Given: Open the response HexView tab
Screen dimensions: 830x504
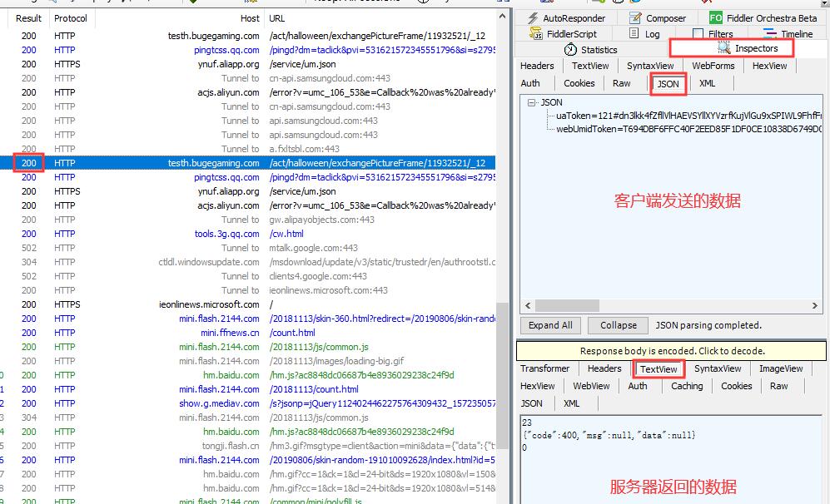Looking at the screenshot, I should pos(537,386).
